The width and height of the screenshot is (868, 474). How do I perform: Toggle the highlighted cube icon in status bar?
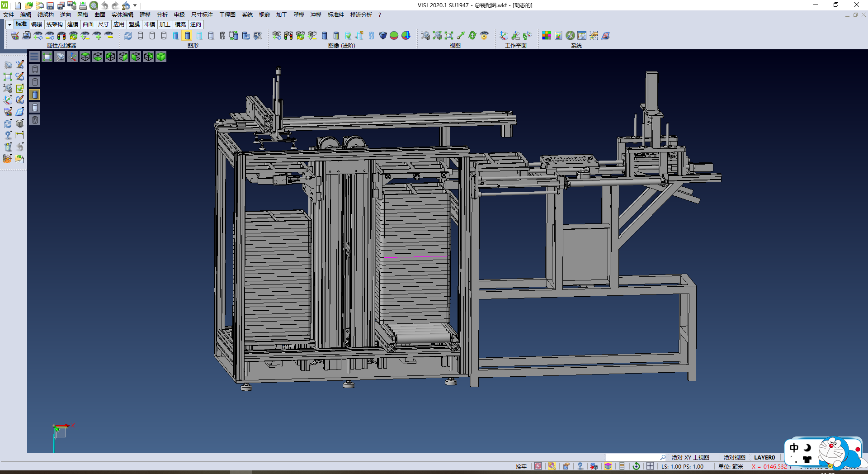pyautogui.click(x=608, y=466)
